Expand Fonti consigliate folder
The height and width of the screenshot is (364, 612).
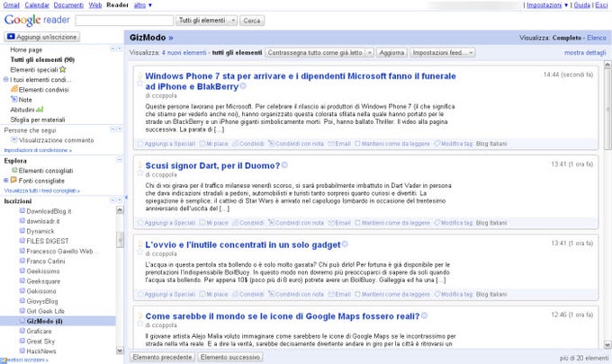(x=6, y=181)
